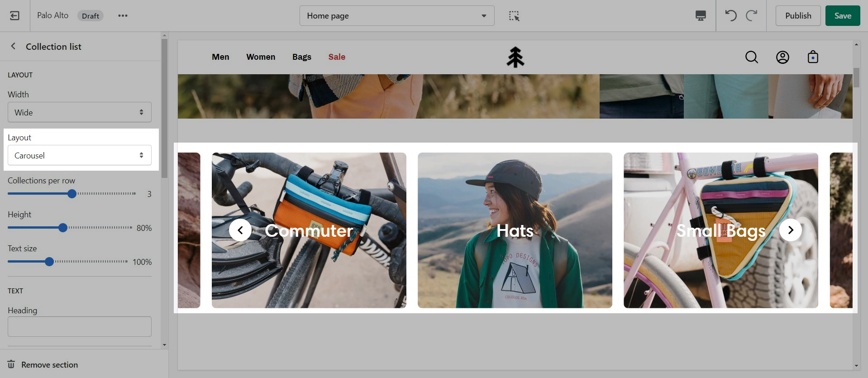Viewport: 868px width, 378px height.
Task: Click the customer account icon
Action: 782,57
